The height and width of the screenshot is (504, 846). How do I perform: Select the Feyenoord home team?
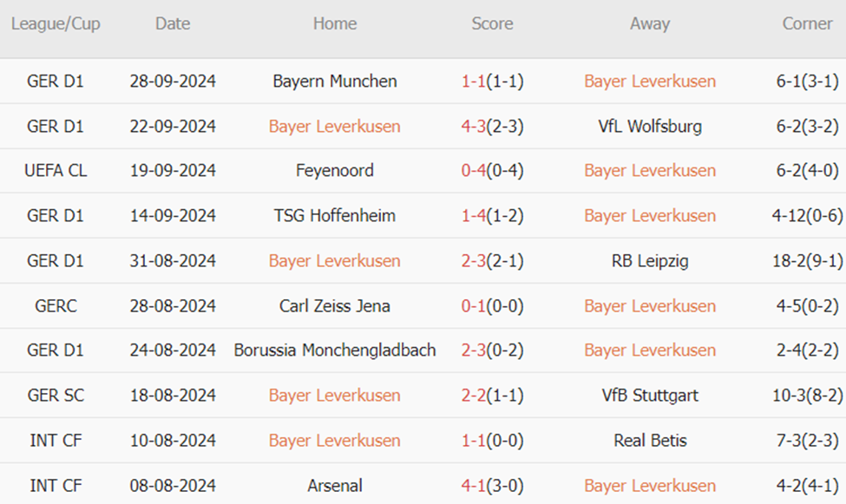[335, 171]
